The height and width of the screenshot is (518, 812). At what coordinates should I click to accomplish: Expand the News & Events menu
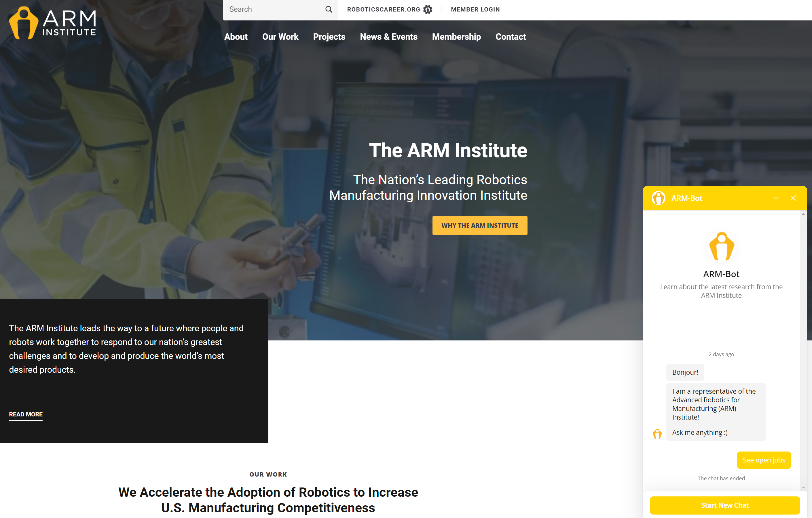[388, 37]
